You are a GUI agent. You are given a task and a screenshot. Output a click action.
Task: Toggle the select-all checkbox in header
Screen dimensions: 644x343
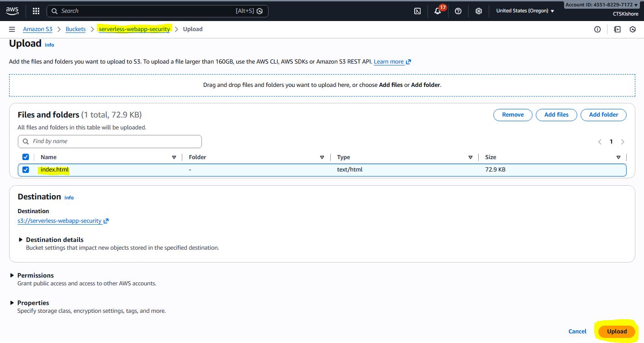coord(26,157)
